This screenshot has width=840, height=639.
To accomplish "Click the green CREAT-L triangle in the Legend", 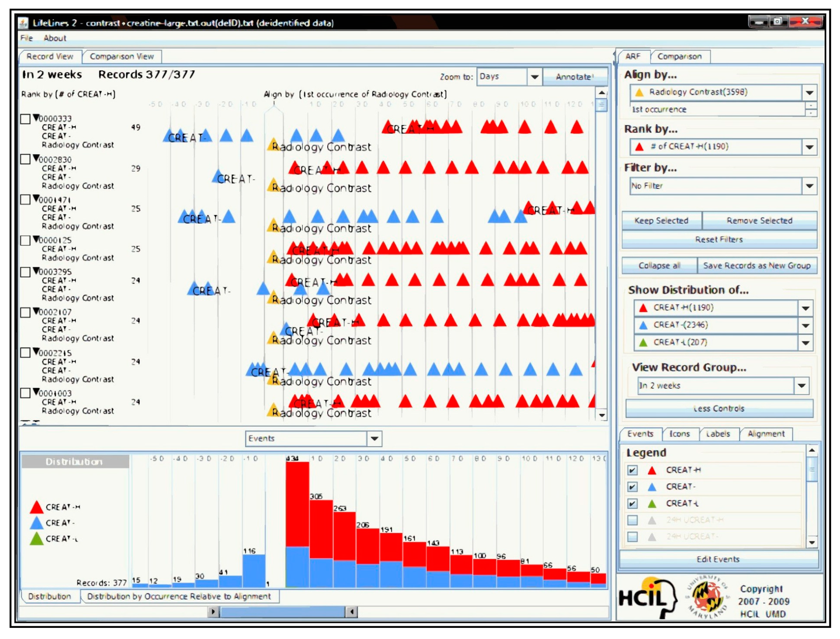I will (652, 504).
